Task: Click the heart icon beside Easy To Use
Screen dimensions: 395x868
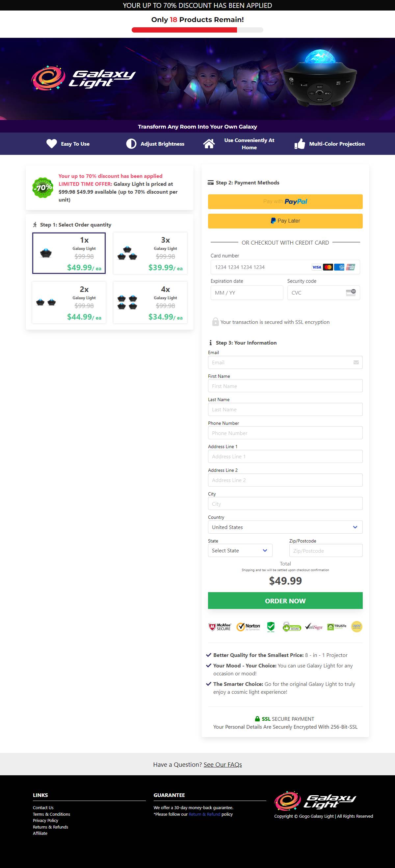Action: pyautogui.click(x=52, y=144)
